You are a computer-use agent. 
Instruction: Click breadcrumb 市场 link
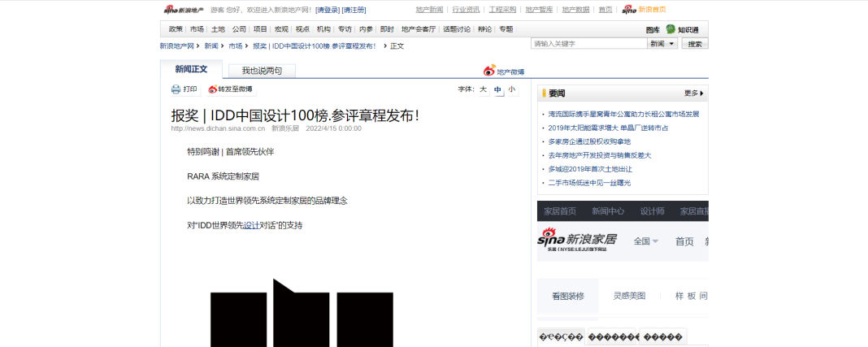tap(235, 46)
